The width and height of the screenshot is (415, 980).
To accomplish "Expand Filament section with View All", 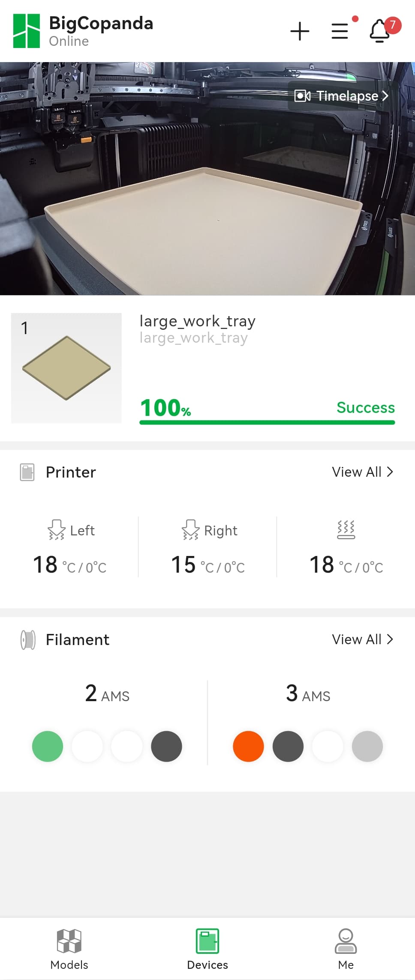I will click(362, 639).
